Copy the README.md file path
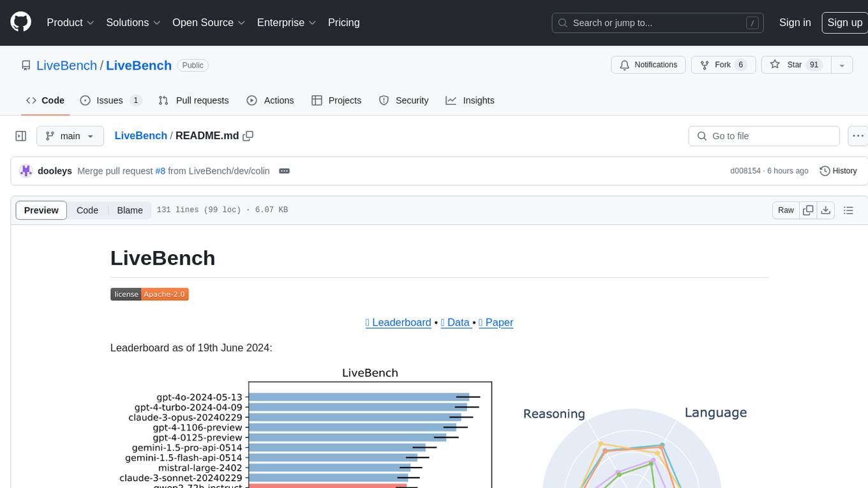Viewport: 868px width, 488px height. [248, 135]
